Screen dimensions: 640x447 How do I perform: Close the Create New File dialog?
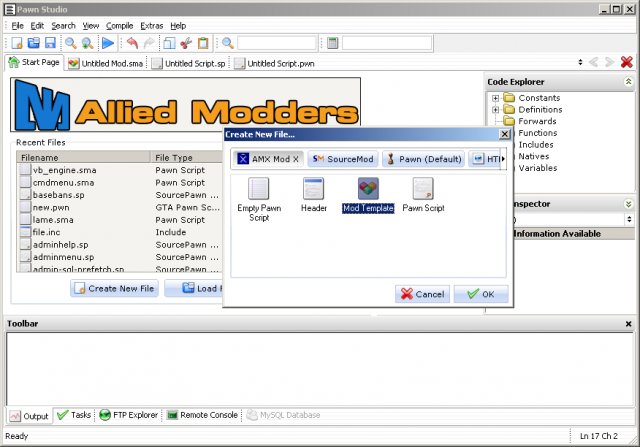tap(505, 134)
